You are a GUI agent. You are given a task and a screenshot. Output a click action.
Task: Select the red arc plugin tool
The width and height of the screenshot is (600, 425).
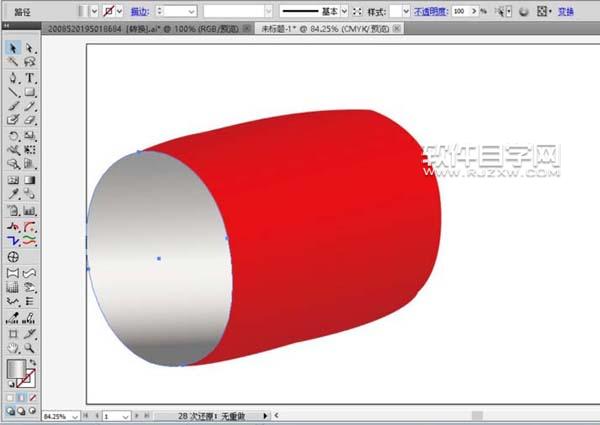pyautogui.click(x=29, y=227)
